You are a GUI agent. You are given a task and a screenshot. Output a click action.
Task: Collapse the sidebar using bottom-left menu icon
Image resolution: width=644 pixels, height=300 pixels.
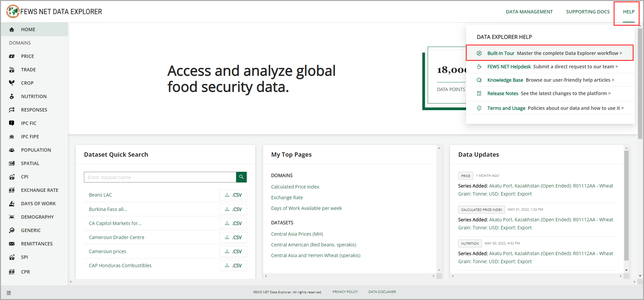(x=9, y=293)
